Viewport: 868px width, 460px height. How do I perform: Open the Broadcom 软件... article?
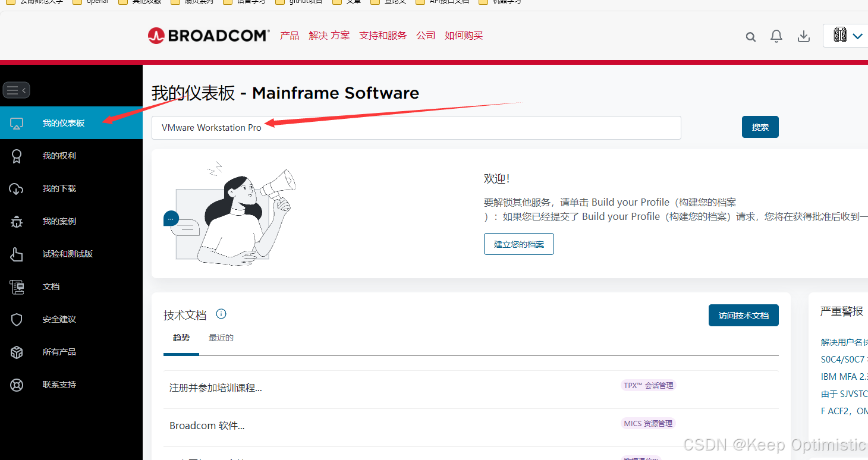click(x=207, y=426)
